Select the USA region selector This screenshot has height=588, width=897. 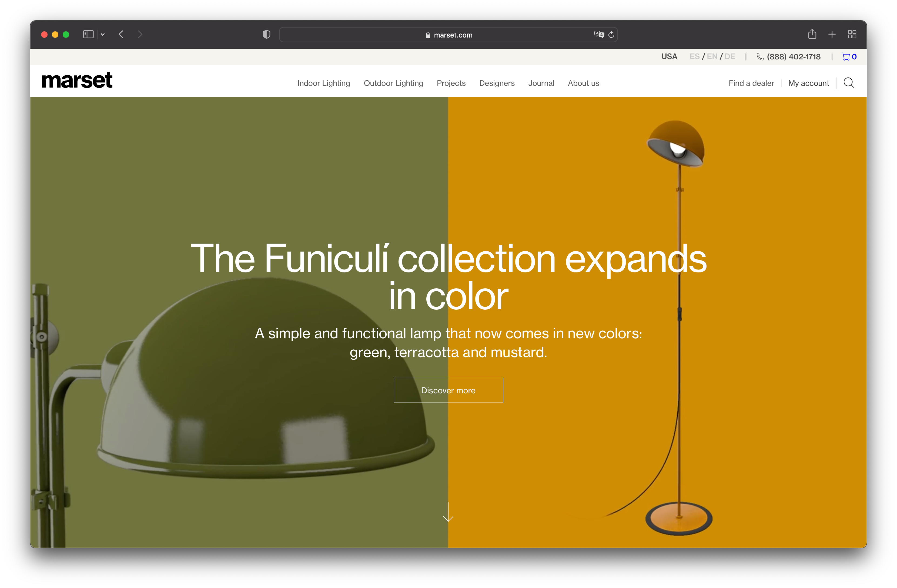[x=669, y=56]
